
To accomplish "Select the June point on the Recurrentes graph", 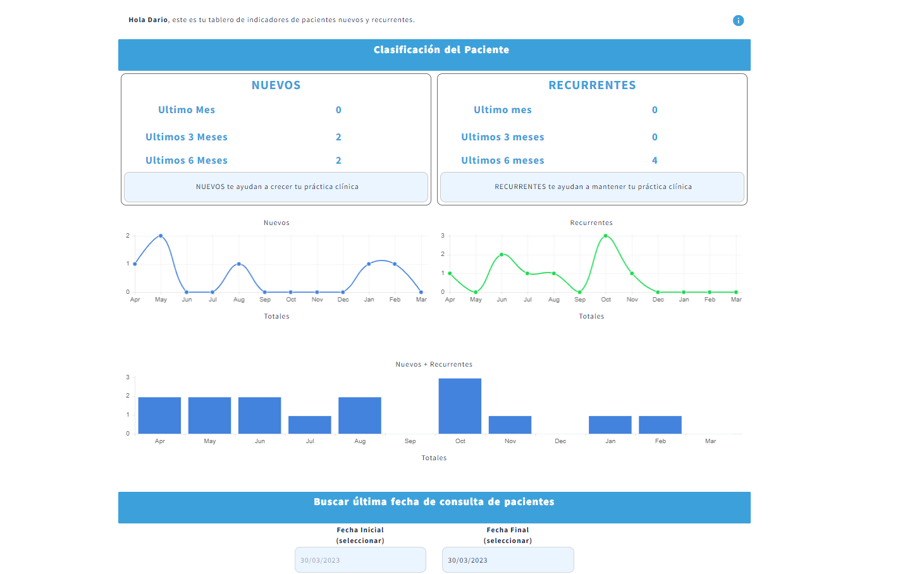I will [x=502, y=254].
